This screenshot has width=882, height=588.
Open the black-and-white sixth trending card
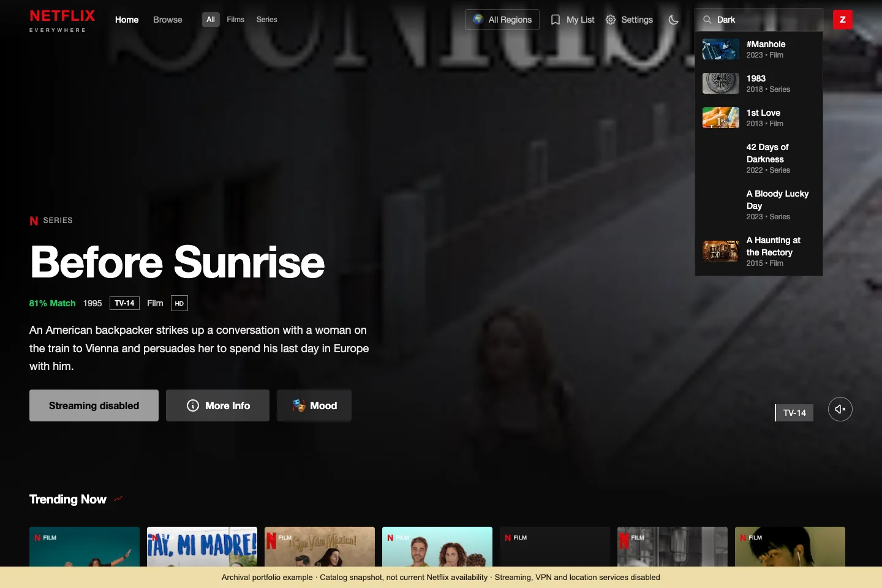[673, 546]
